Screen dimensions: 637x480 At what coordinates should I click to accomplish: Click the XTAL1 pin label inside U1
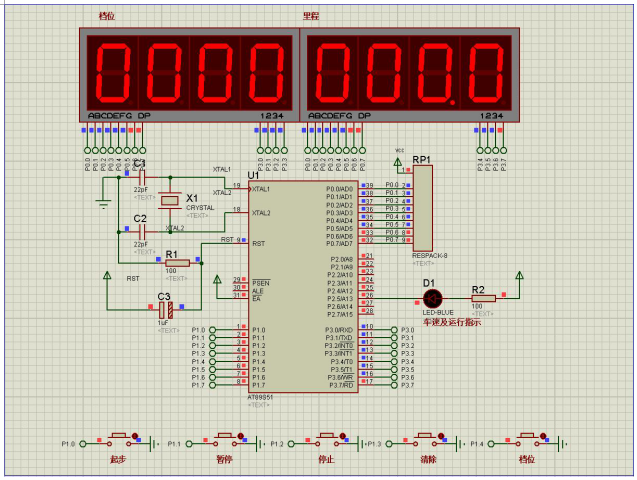pos(261,189)
